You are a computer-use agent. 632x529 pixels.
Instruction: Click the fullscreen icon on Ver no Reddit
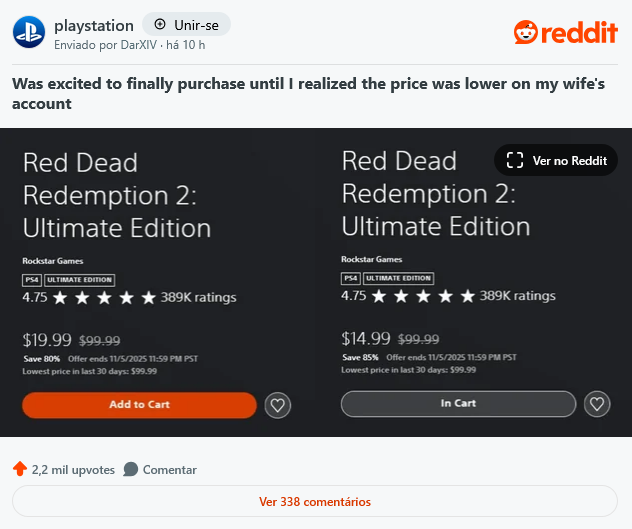[515, 160]
